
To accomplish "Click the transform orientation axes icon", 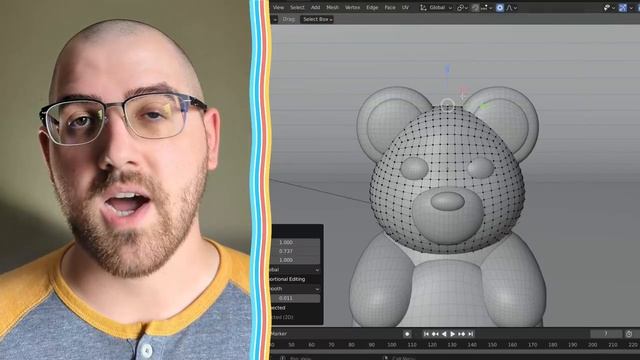I will tap(423, 7).
